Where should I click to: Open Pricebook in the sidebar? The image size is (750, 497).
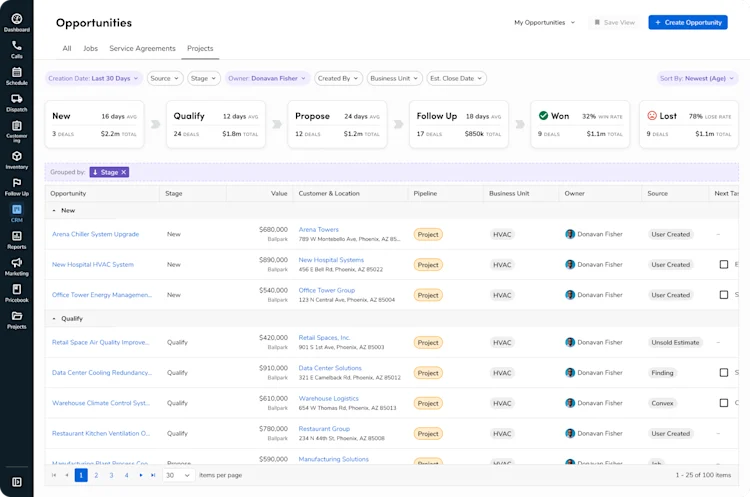[17, 293]
